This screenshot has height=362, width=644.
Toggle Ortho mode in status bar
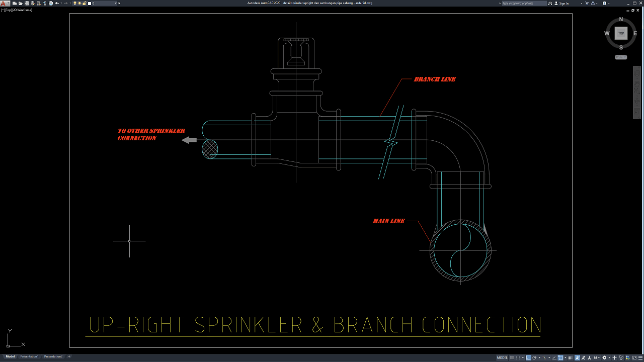tap(528, 358)
